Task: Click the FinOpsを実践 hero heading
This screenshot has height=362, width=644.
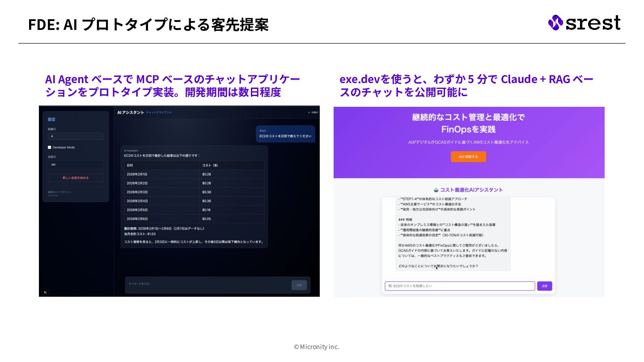Action: click(468, 130)
